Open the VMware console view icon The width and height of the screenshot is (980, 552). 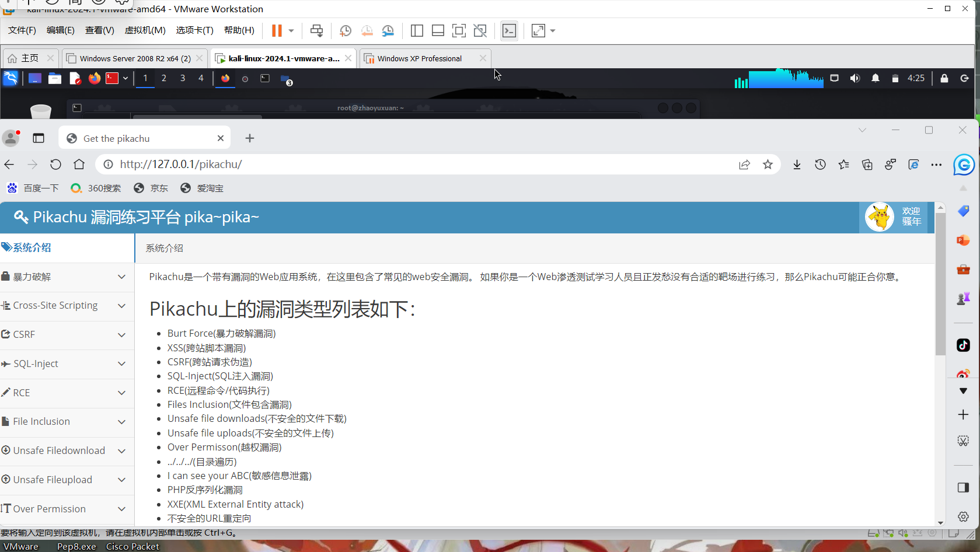tap(510, 30)
